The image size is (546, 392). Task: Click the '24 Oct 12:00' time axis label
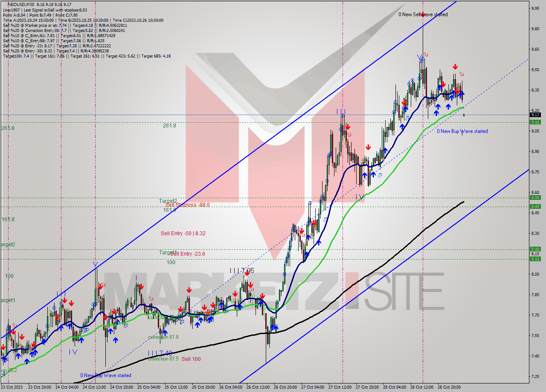pyautogui.click(x=94, y=387)
